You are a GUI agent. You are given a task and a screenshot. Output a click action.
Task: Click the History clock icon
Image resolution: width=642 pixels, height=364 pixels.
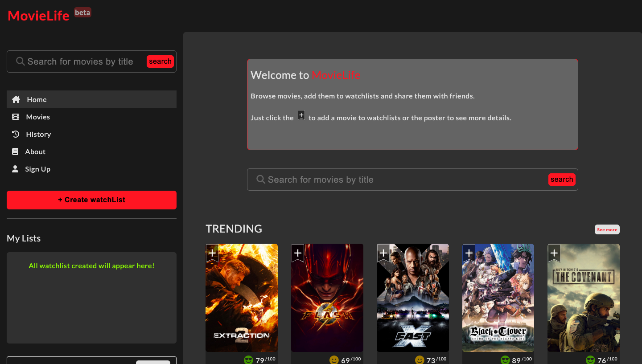click(16, 134)
